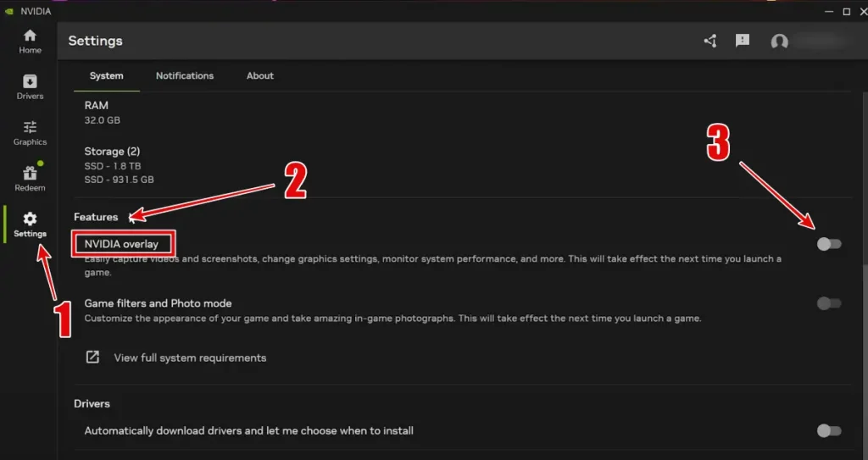This screenshot has height=460, width=868.
Task: Click the Features section heading
Action: point(96,217)
